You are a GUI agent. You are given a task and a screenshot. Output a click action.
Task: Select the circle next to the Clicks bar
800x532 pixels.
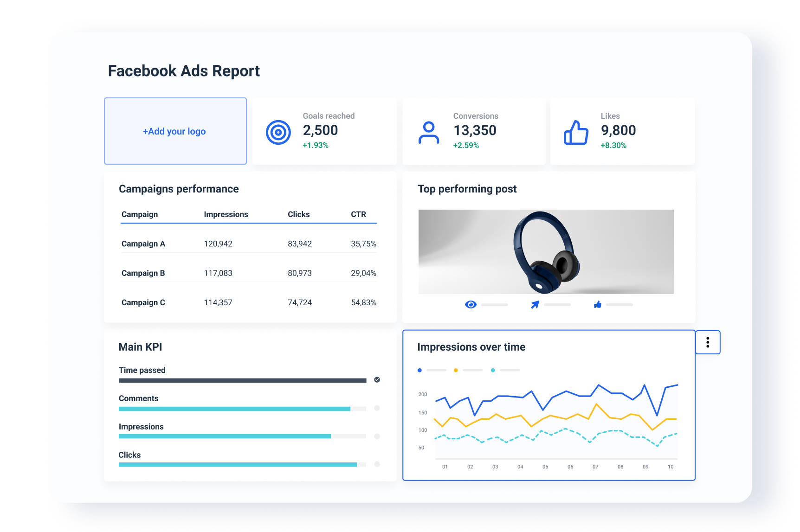coord(377,464)
